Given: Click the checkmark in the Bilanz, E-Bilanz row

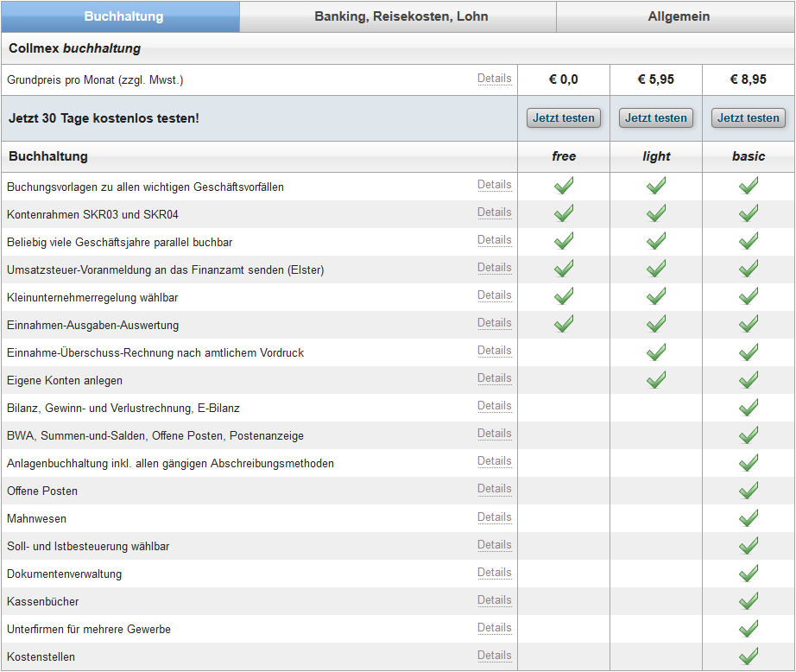Looking at the screenshot, I should tap(749, 407).
